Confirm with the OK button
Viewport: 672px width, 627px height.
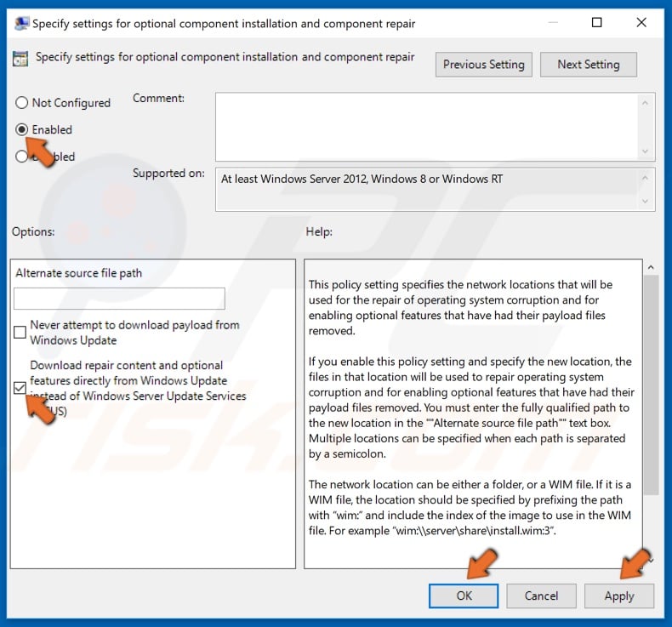pyautogui.click(x=464, y=596)
